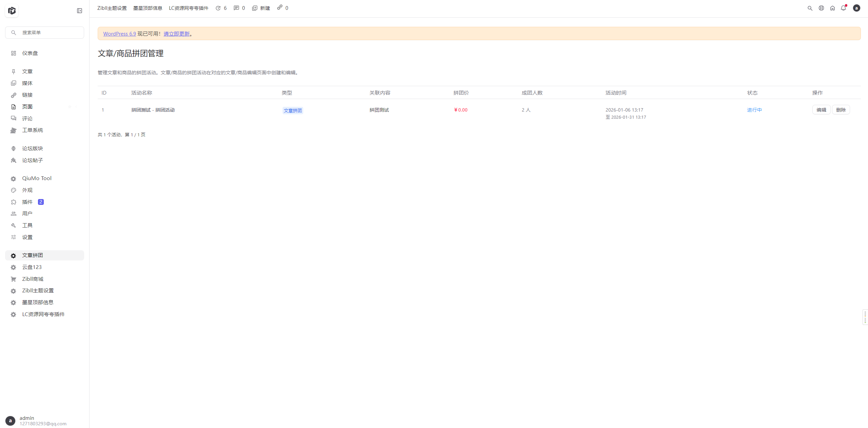868x428 pixels.
Task: Open LC资源网夸夸插件 in top toolbar
Action: click(188, 8)
